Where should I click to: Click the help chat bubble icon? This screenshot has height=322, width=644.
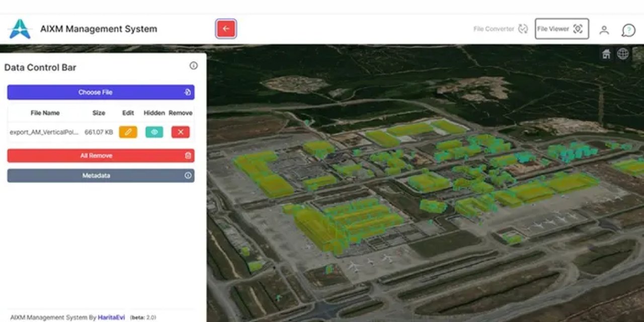(628, 30)
